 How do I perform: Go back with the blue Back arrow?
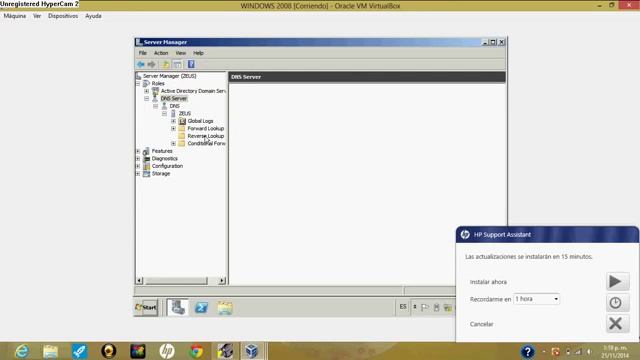(x=141, y=64)
